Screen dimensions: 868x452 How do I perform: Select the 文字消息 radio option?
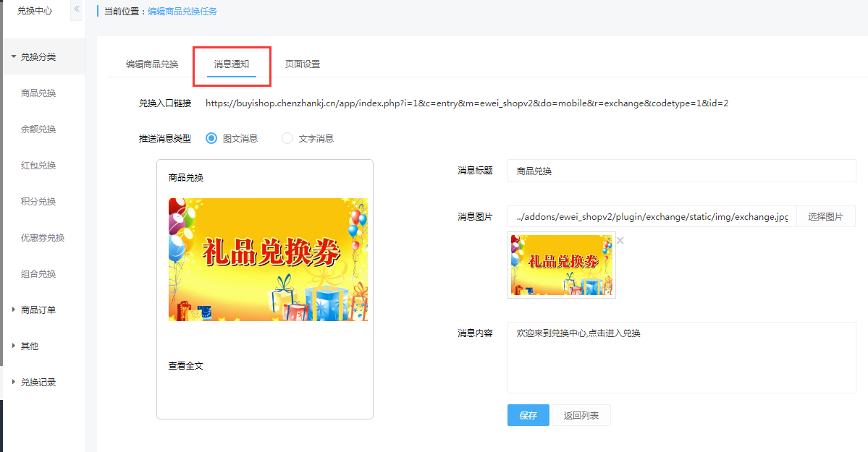click(287, 138)
